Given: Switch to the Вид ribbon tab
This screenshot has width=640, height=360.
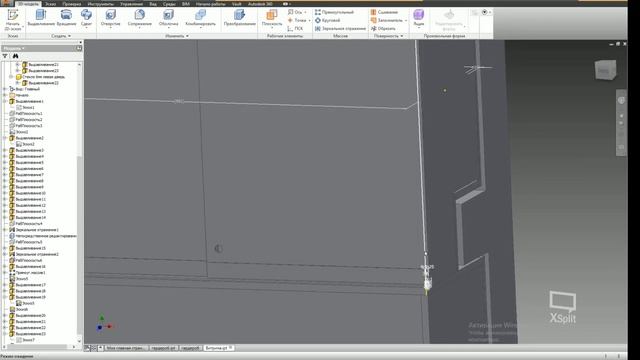Looking at the screenshot, I should pos(153,4).
